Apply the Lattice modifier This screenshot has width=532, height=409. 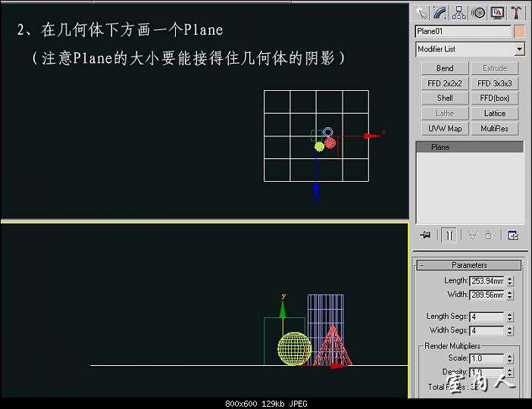click(494, 114)
